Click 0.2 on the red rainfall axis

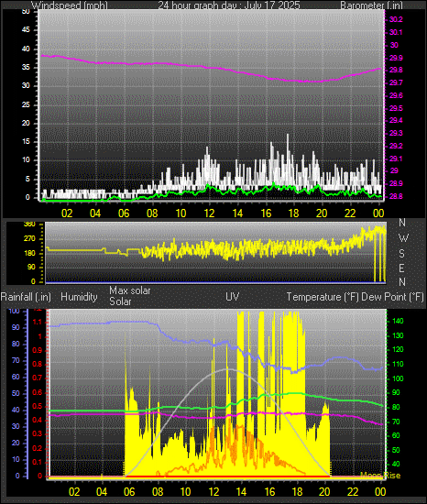pyautogui.click(x=38, y=448)
